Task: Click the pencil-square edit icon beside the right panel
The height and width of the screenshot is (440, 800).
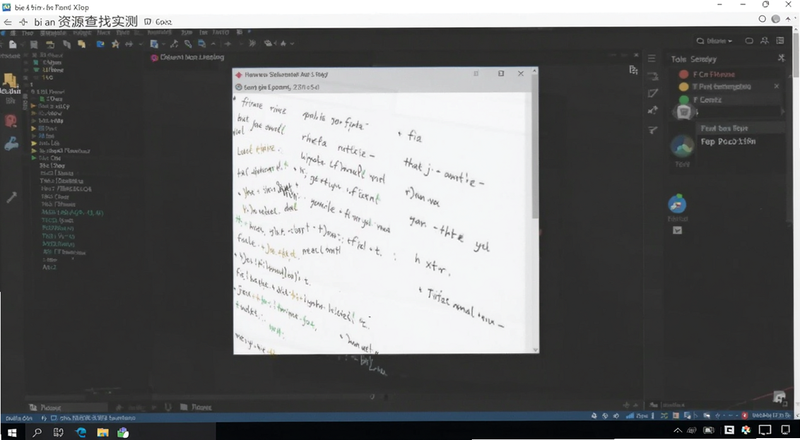Action: (653, 93)
